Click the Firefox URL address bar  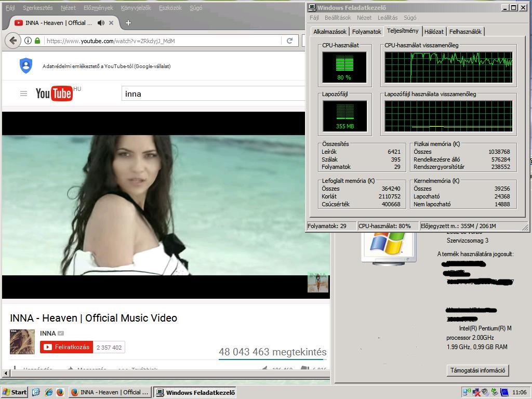pos(163,41)
